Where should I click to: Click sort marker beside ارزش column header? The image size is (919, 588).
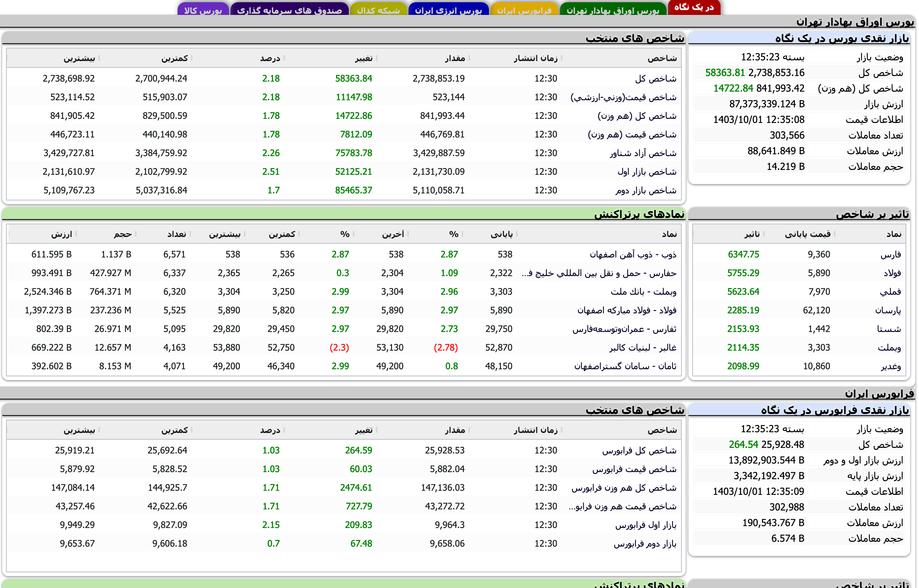(x=76, y=234)
